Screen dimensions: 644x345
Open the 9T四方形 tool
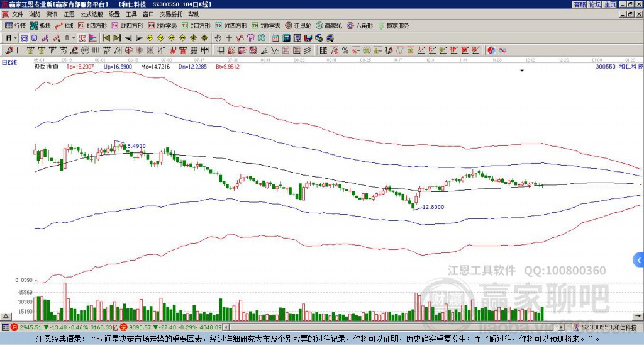point(231,25)
